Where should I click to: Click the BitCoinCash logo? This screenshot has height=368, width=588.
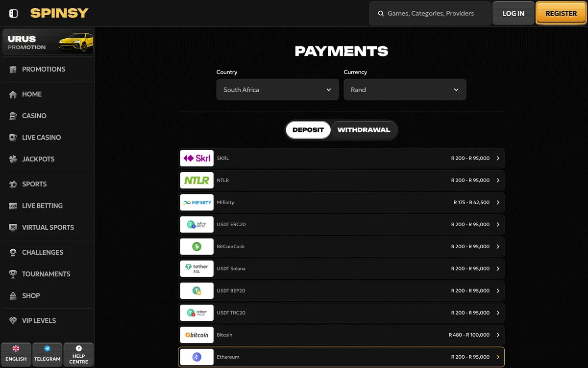196,247
